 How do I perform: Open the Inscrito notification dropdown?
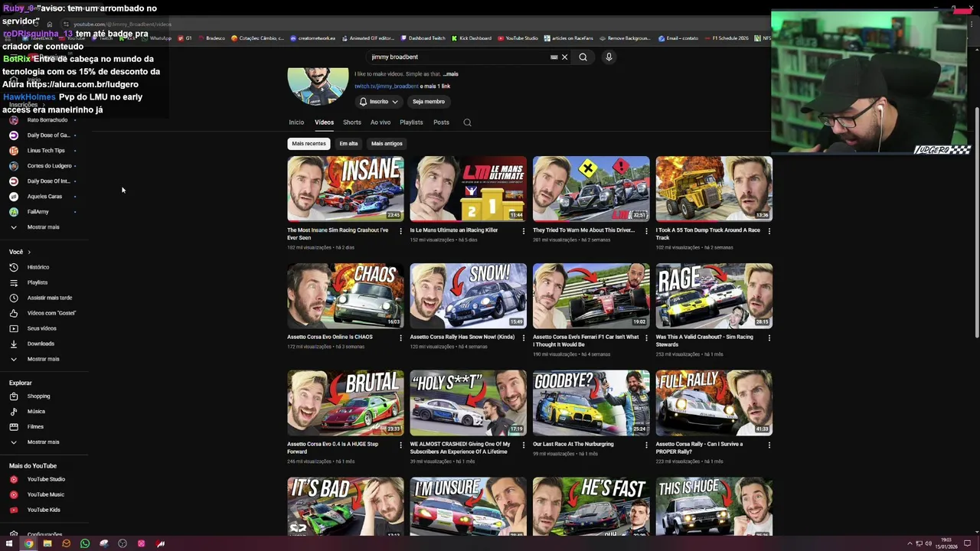[379, 102]
